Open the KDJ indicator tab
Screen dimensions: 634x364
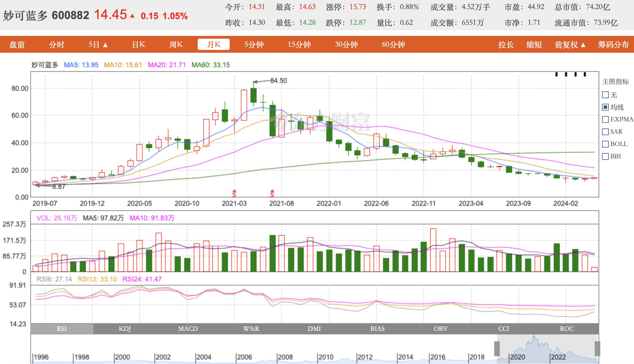125,329
